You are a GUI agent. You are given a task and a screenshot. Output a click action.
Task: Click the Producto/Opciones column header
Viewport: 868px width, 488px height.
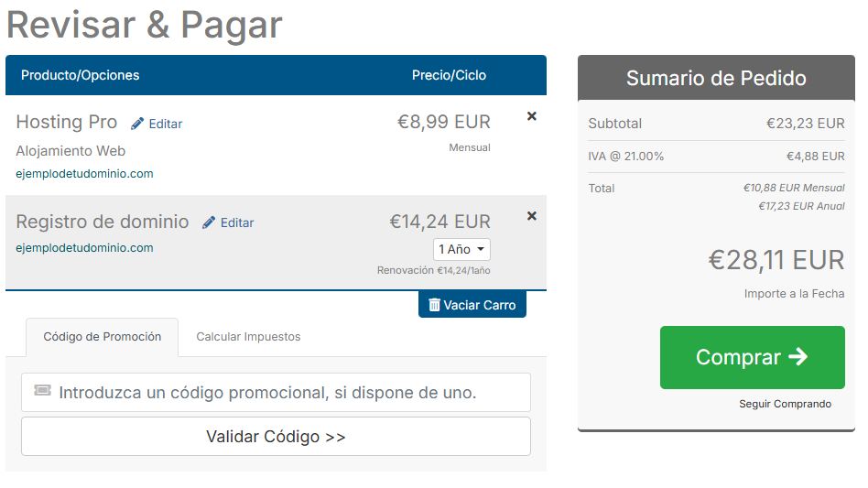point(81,75)
